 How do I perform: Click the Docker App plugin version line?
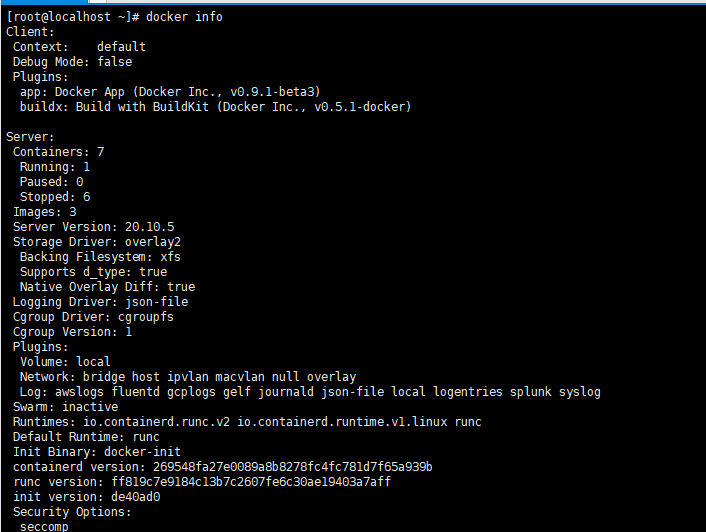pyautogui.click(x=170, y=92)
